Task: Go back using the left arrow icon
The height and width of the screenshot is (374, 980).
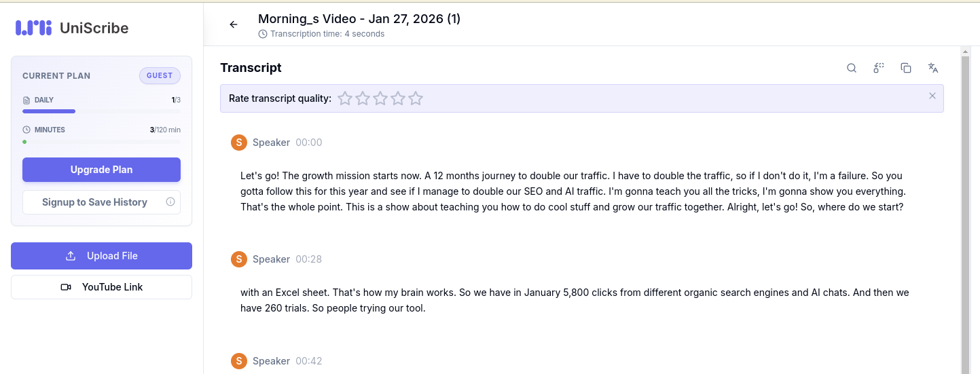Action: click(234, 24)
